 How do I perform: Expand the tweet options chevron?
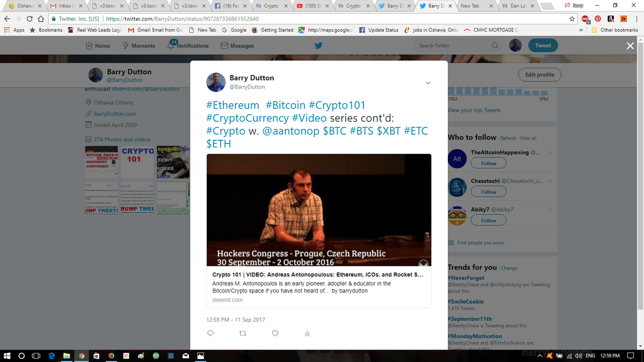click(428, 83)
